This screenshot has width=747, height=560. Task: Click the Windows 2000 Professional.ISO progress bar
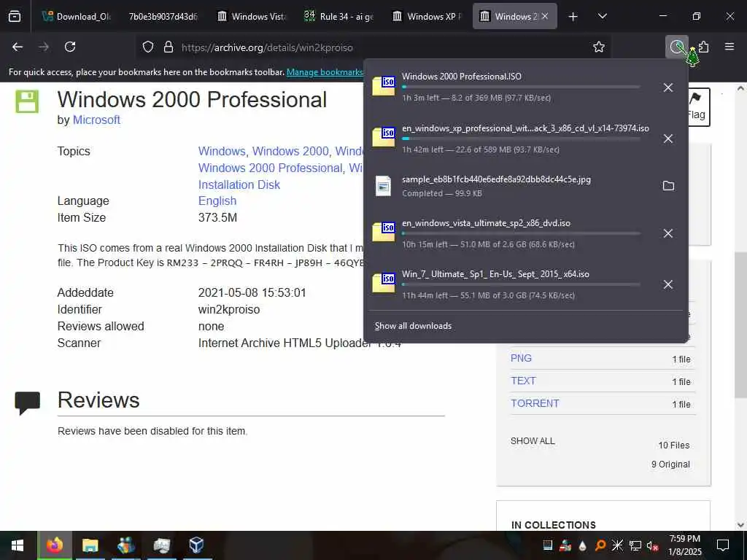[521, 87]
